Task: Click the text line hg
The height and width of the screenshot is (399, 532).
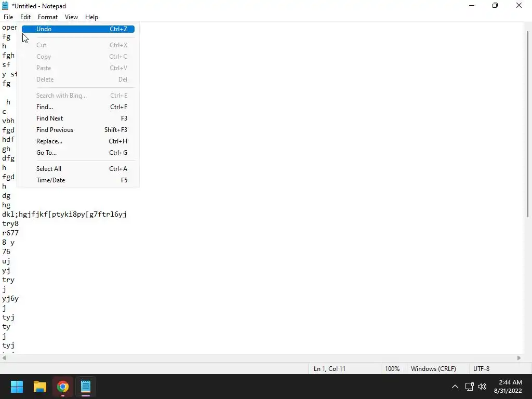Action: tap(6, 205)
